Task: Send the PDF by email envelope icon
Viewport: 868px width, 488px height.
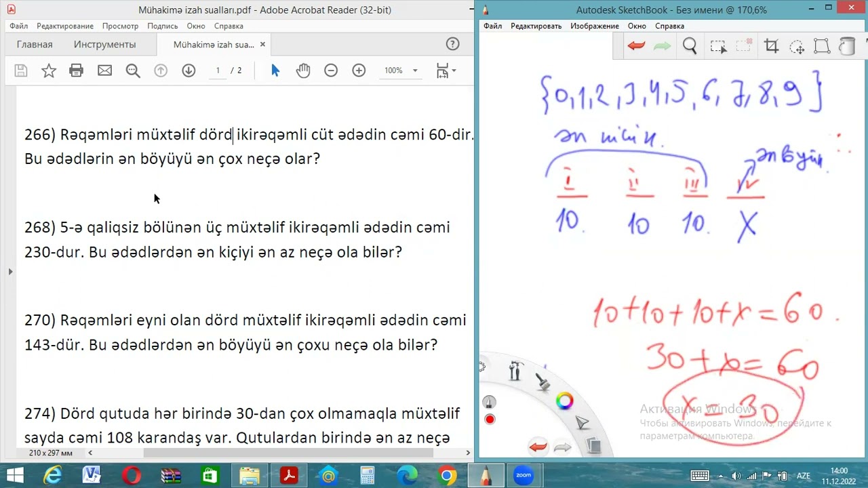Action: click(x=104, y=70)
